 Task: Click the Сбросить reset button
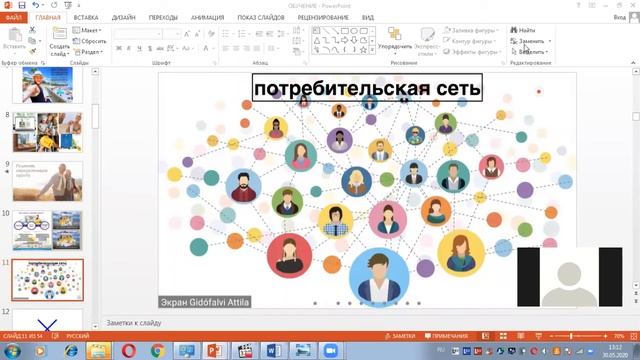coord(90,41)
